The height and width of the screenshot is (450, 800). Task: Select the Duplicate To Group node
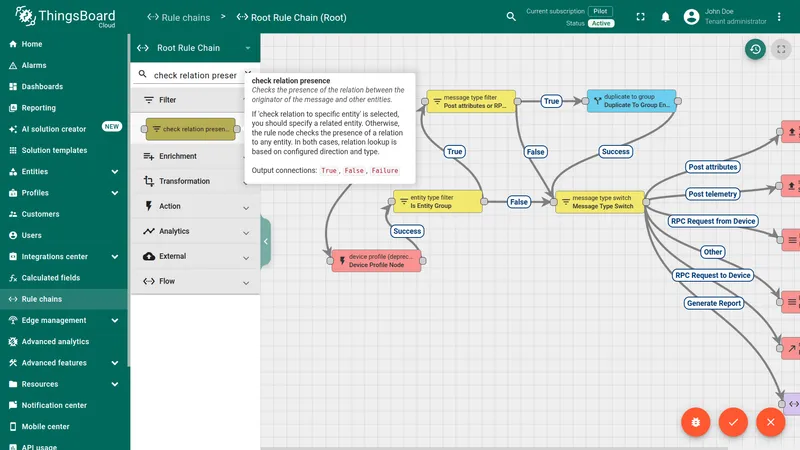pos(631,101)
